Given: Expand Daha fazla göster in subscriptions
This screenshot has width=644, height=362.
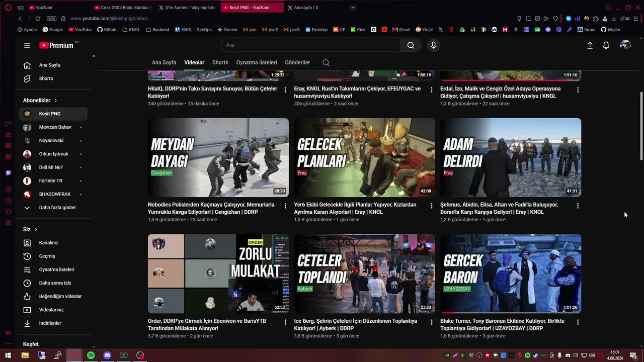Looking at the screenshot, I should click(x=53, y=208).
